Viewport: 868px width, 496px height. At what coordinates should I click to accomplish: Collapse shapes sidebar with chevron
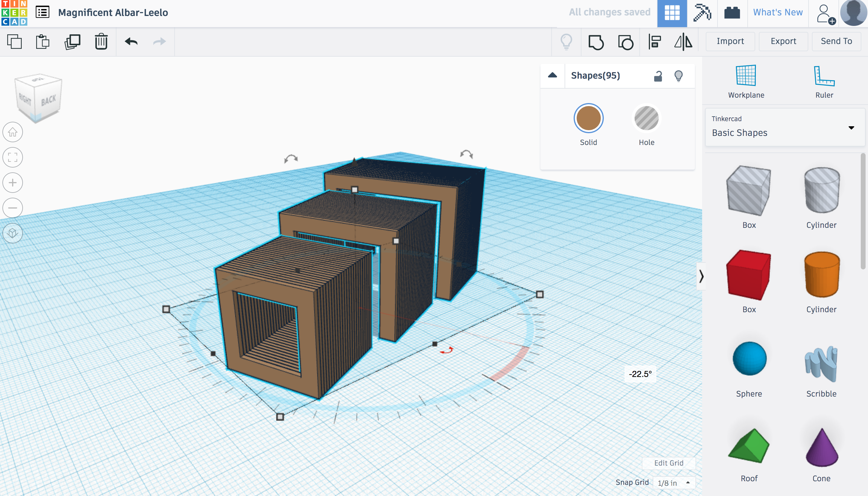click(701, 276)
